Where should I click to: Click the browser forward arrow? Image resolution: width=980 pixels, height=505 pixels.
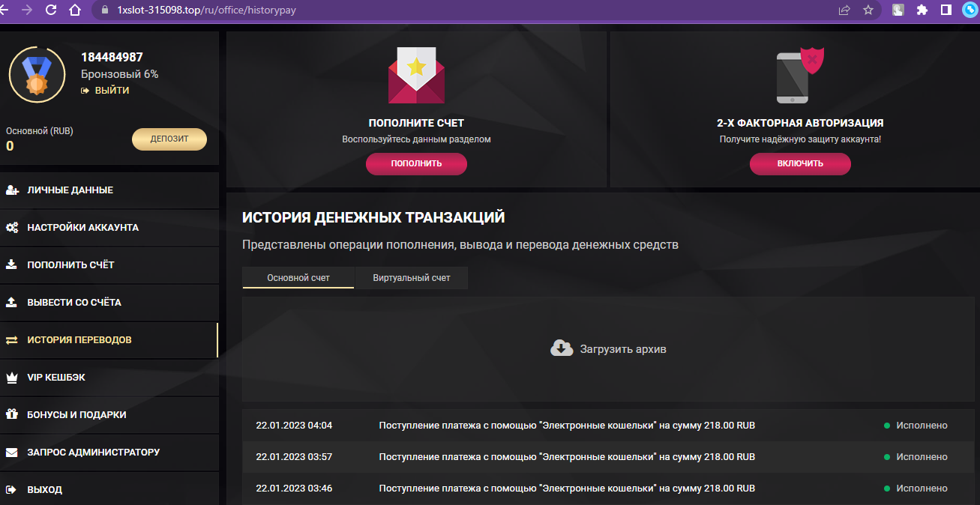[x=28, y=10]
